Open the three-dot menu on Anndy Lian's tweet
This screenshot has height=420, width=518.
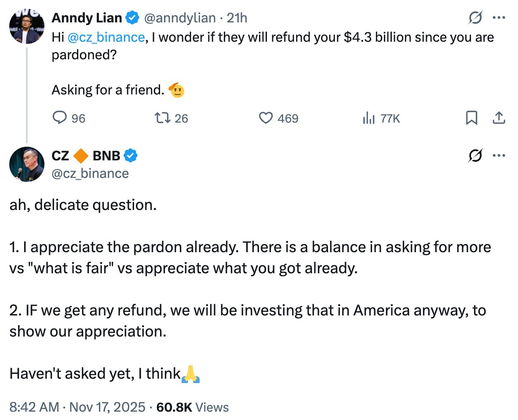click(x=499, y=18)
